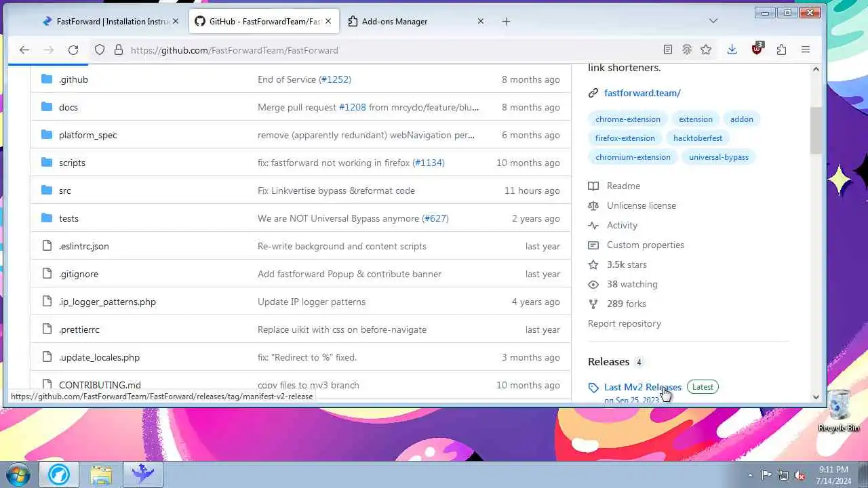868x488 pixels.
Task: Open the Last Mv2 Releases link
Action: 643,387
